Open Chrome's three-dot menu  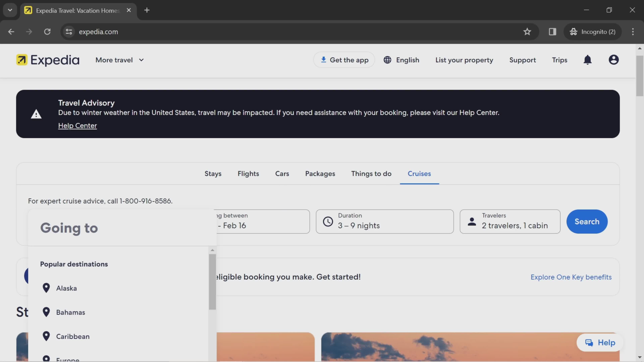click(x=633, y=32)
